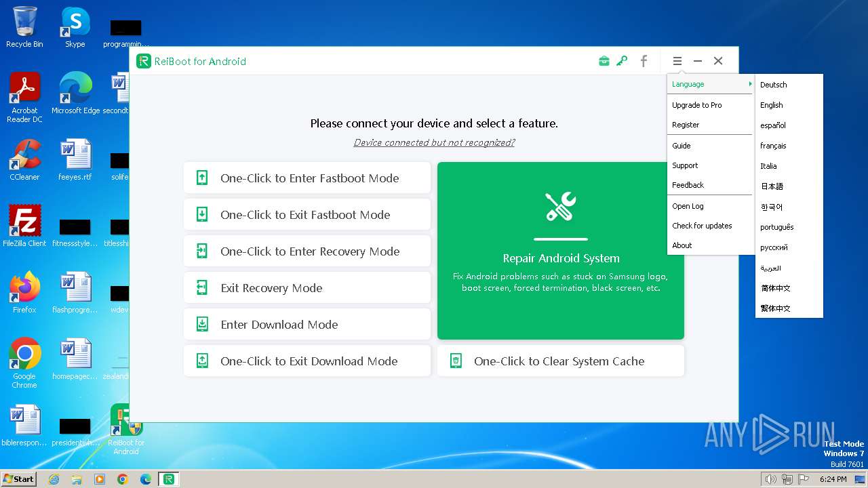The width and height of the screenshot is (868, 488).
Task: Open the Facebook icon in ReiBoot header
Action: pyautogui.click(x=644, y=61)
